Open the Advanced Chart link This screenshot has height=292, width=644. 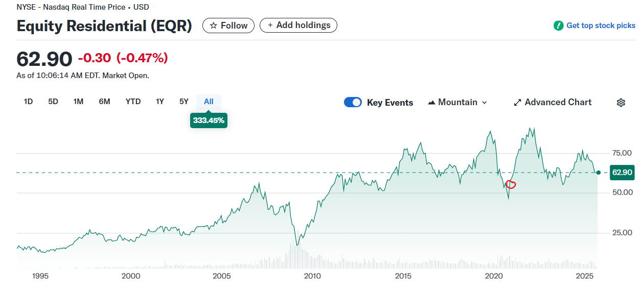553,102
